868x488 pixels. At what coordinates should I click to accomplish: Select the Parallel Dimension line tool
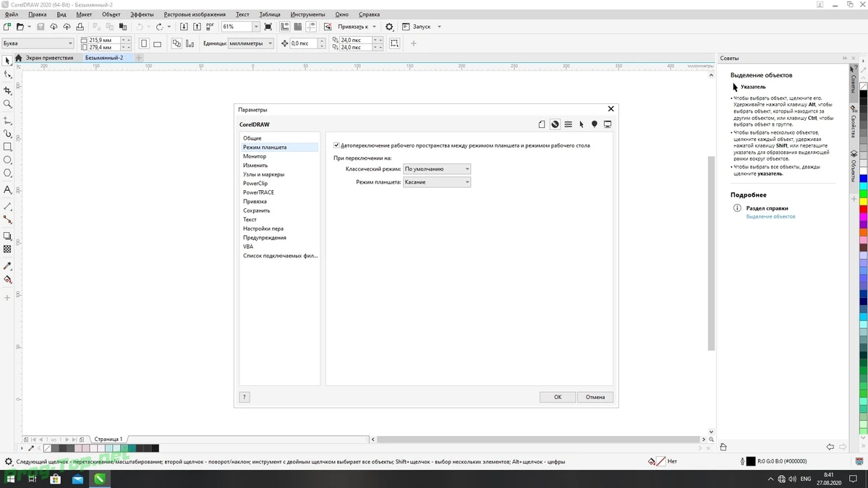pos(7,206)
